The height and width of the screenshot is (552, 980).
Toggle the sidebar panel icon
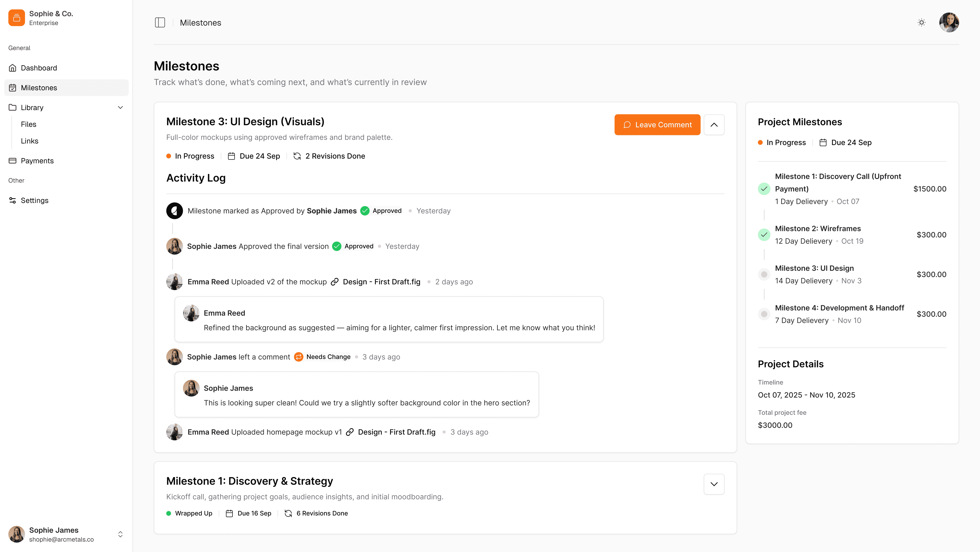click(160, 22)
